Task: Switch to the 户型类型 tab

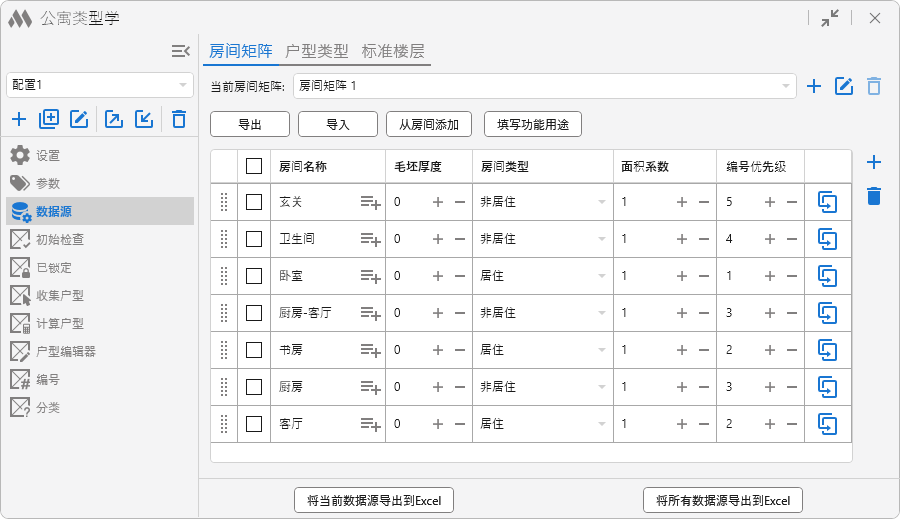Action: [x=317, y=51]
